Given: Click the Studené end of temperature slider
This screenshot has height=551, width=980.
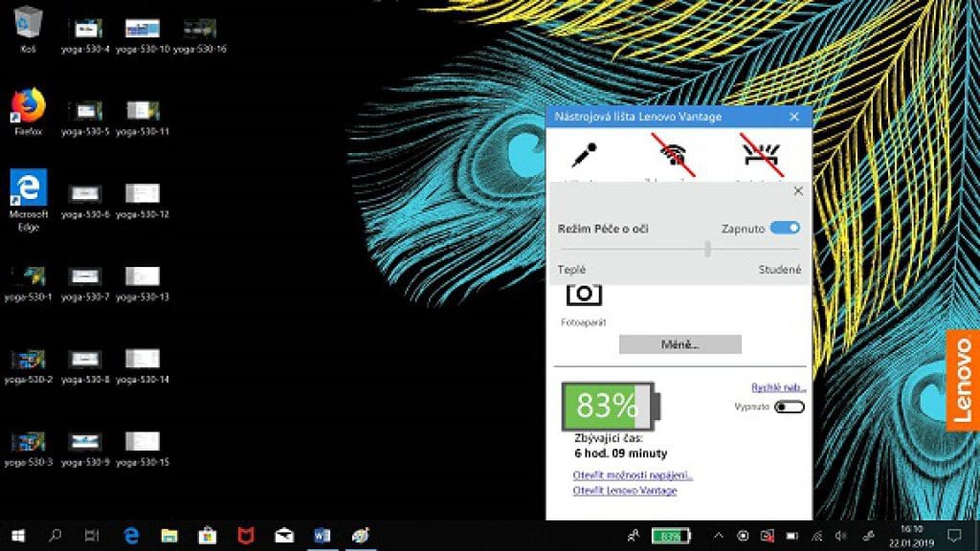Looking at the screenshot, I should (779, 269).
